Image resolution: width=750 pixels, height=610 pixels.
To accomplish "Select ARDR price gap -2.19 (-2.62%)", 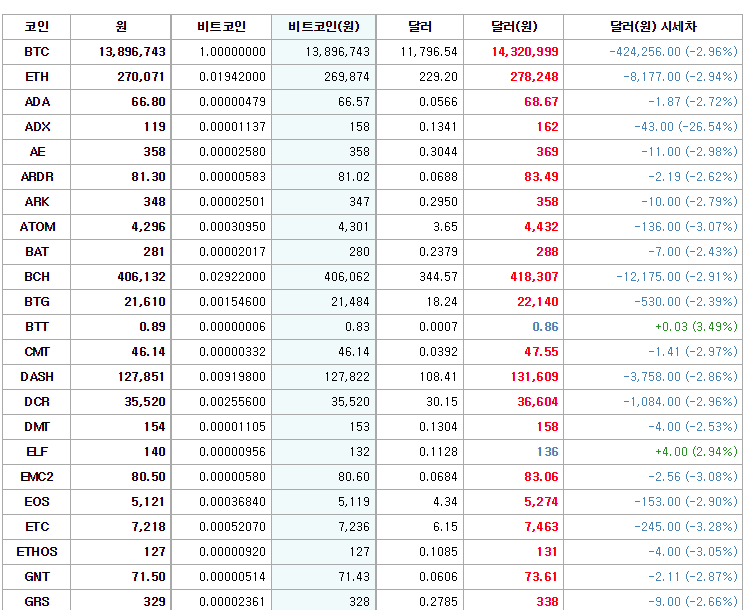I will point(693,177).
